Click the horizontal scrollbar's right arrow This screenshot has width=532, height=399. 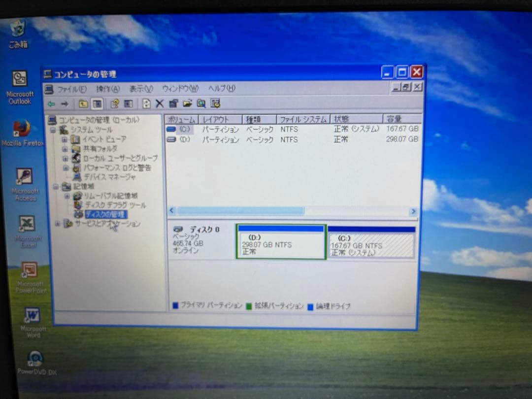413,211
